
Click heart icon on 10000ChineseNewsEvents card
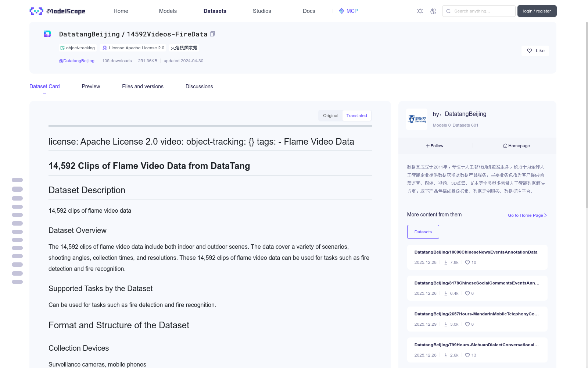pos(467,262)
